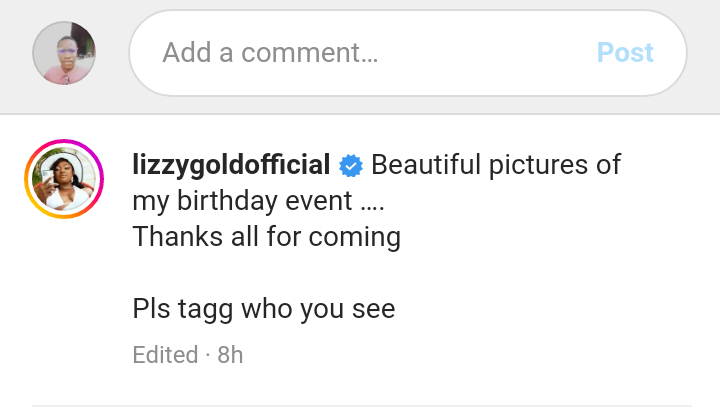This screenshot has height=407, width=720.
Task: Click the caption line "Thanks all for coming"
Action: coord(266,237)
